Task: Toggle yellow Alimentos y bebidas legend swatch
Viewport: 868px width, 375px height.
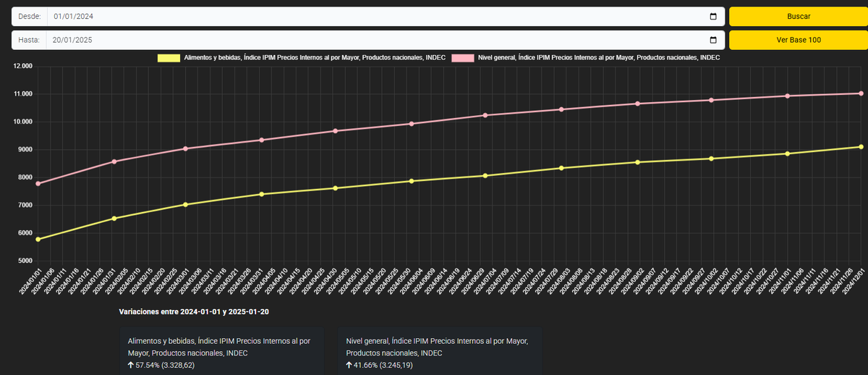Action: pos(169,57)
